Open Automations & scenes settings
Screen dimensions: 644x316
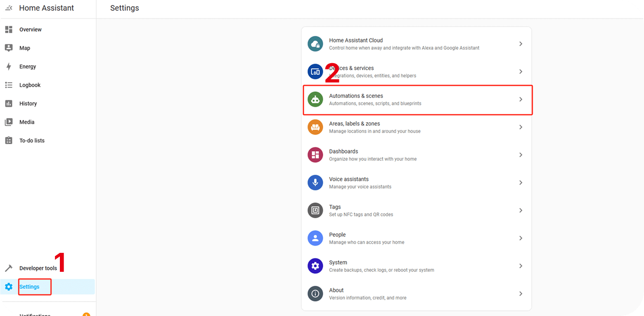[417, 99]
